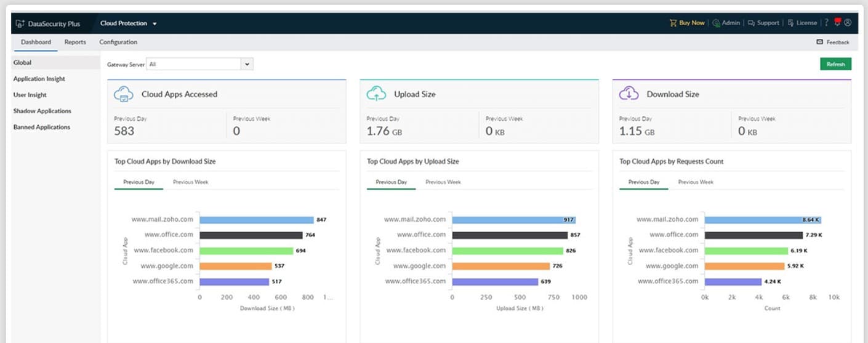
Task: Click the purple www.office365.com bar labeled 517
Action: (235, 281)
